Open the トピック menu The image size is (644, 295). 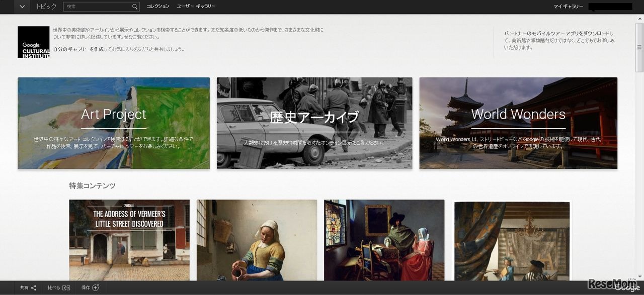(46, 7)
